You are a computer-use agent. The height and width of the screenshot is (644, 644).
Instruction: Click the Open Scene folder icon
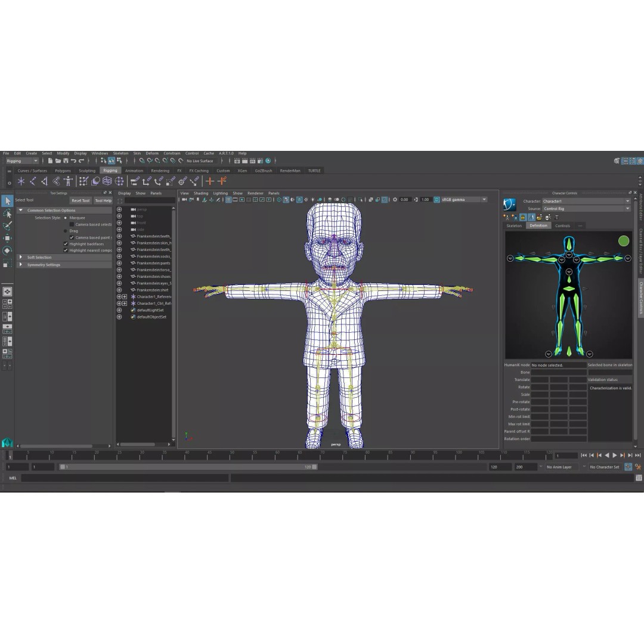[58, 160]
